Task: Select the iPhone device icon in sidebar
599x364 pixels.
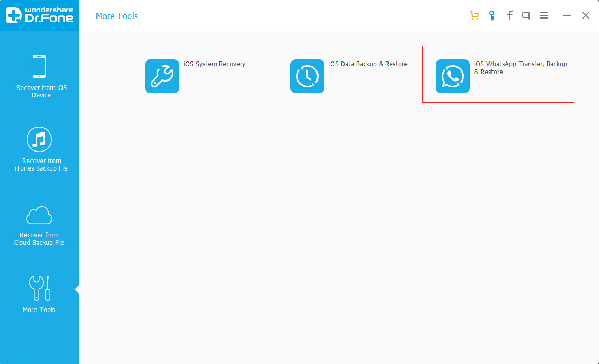Action: click(39, 66)
